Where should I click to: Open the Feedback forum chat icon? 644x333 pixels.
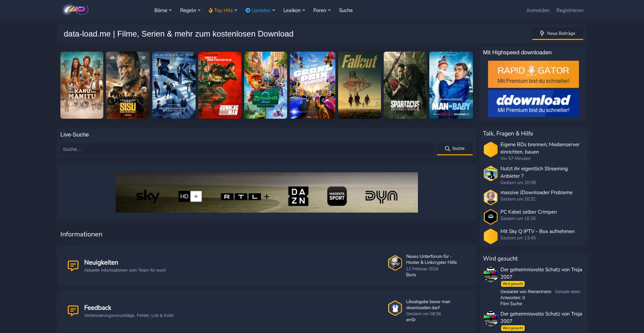(73, 311)
